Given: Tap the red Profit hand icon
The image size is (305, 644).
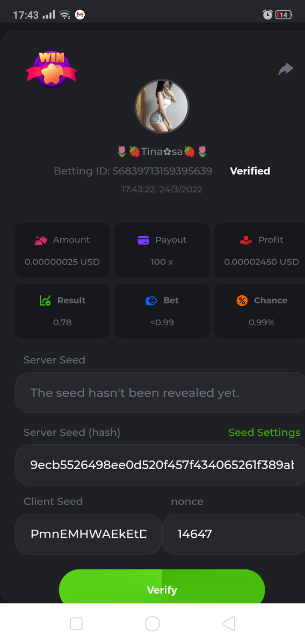Looking at the screenshot, I should 246,240.
